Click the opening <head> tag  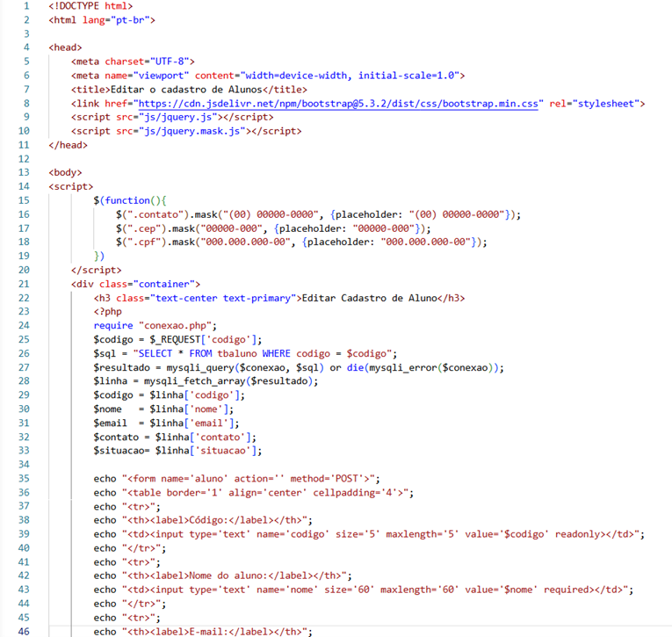tap(65, 47)
